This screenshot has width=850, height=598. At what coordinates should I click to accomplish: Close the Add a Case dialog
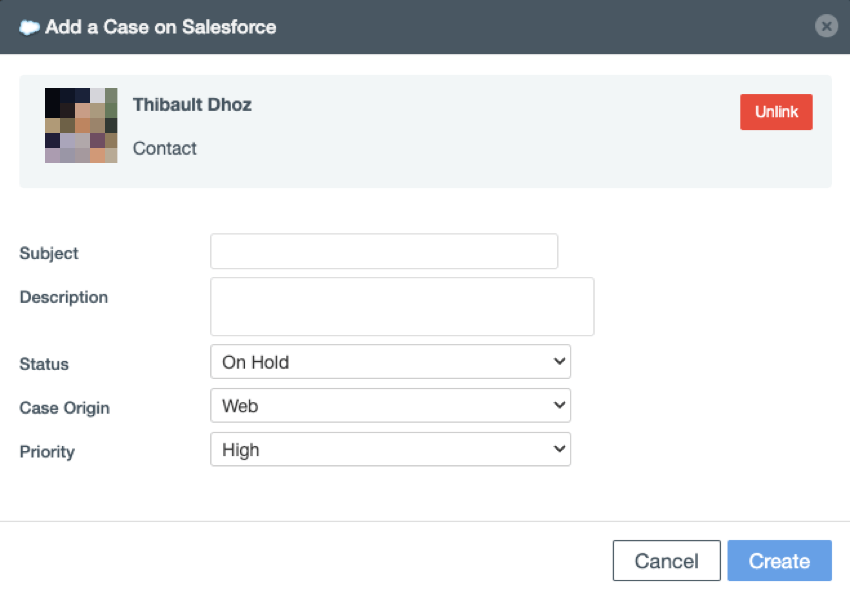point(826,26)
